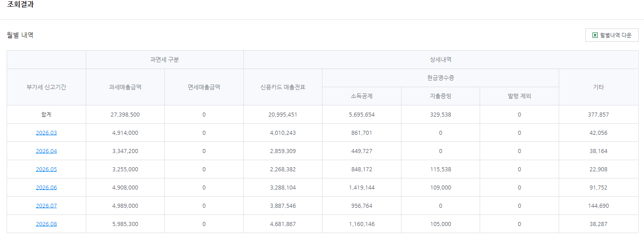644x238 pixels.
Task: Click the 5,985,300 cell for 2026.08
Action: point(125,224)
